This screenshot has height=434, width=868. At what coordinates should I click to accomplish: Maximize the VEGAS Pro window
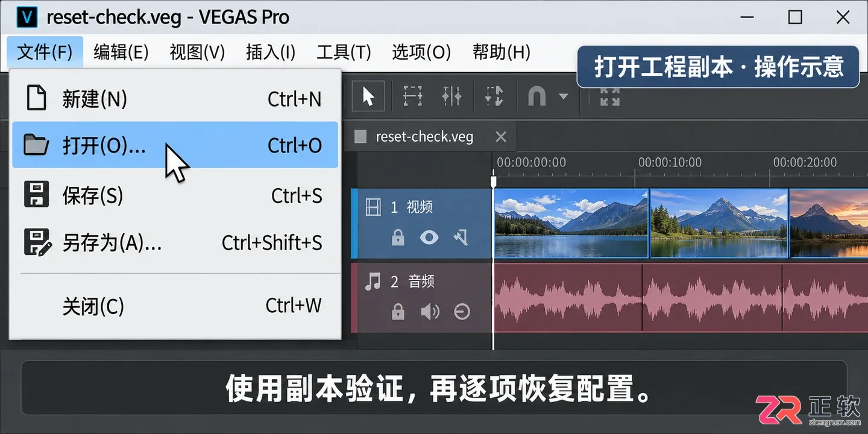(x=795, y=17)
